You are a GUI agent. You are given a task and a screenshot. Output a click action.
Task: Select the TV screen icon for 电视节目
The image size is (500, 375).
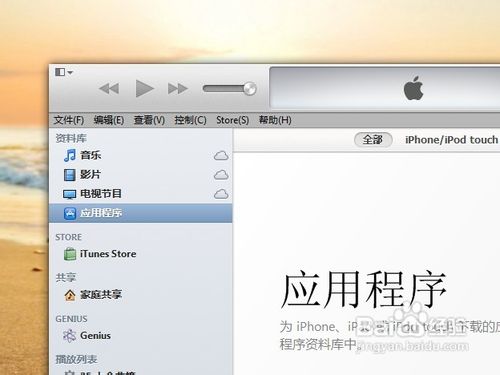coord(70,194)
